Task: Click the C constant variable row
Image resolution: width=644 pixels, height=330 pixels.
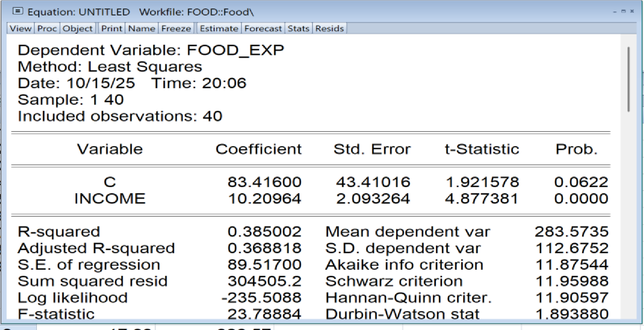Action: pos(110,182)
